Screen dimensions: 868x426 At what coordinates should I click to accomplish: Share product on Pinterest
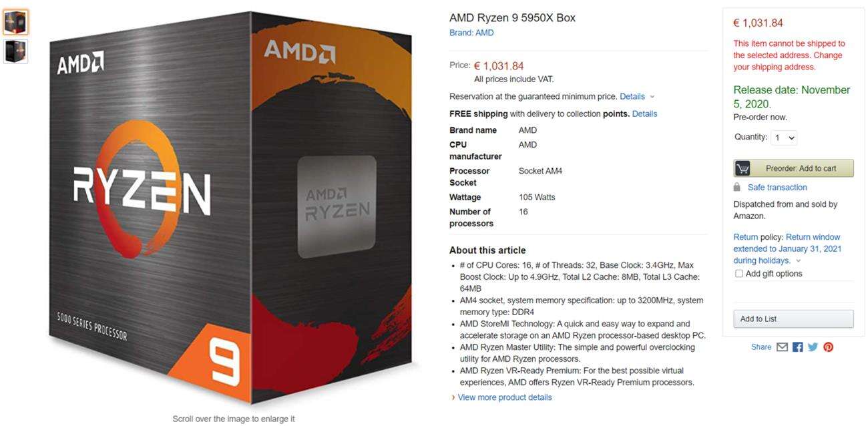point(828,347)
